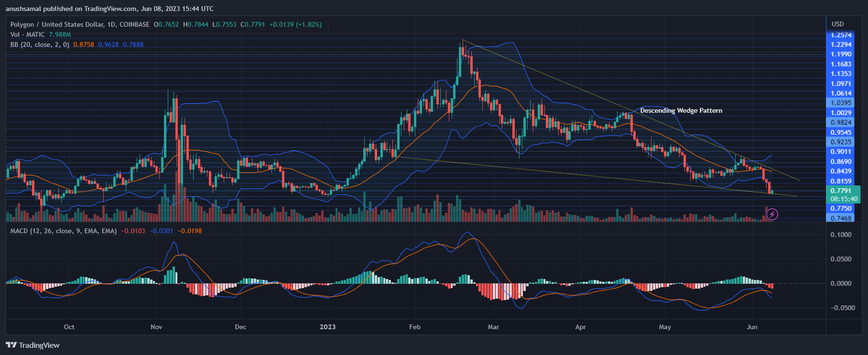Click the current price label 0.7791

[841, 191]
